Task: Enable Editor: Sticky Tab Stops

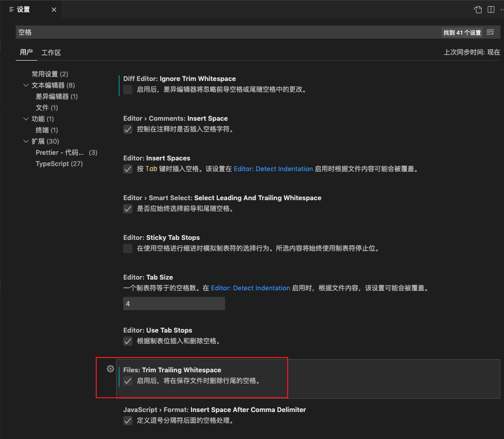Action: pyautogui.click(x=127, y=249)
